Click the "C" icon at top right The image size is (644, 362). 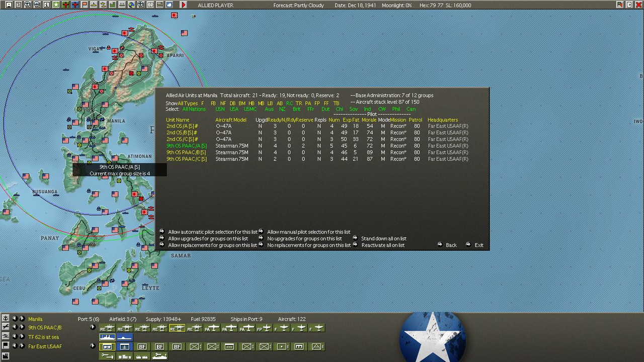click(629, 5)
